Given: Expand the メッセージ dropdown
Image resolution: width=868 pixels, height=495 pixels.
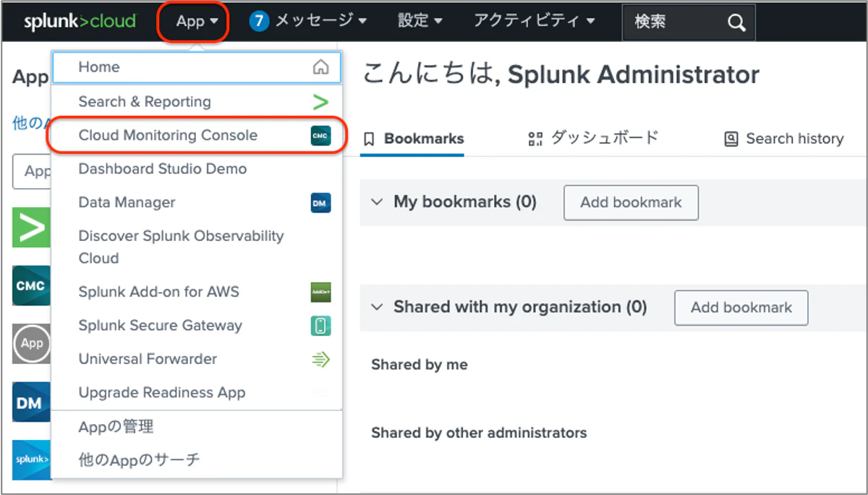Looking at the screenshot, I should 320,22.
